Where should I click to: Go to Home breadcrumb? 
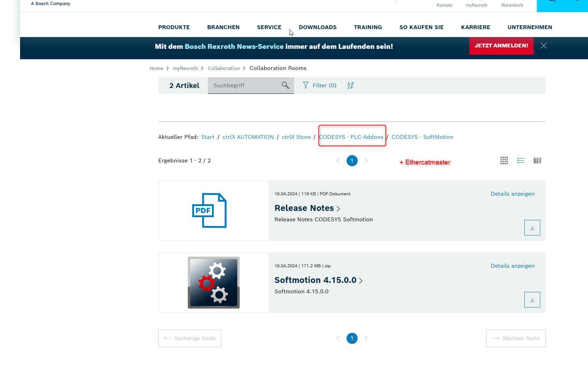pyautogui.click(x=156, y=68)
